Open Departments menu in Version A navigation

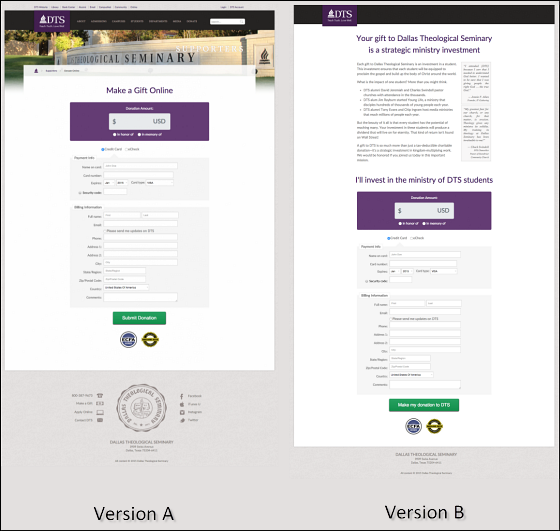coord(158,21)
